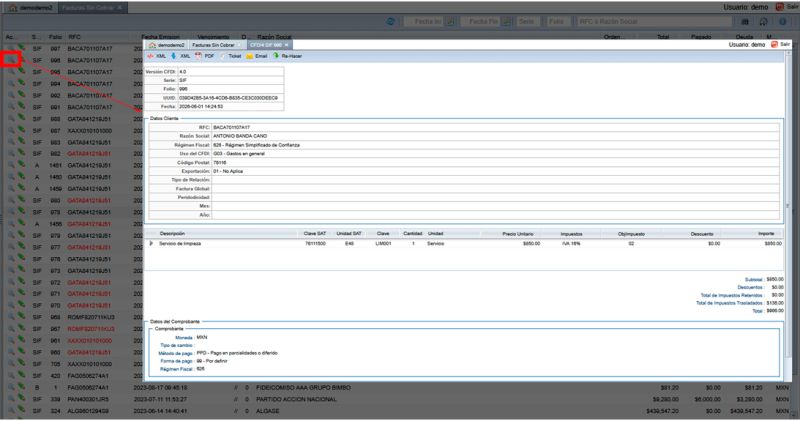Open detail magnifier for folio 705 row
This screenshot has height=421, width=800.
coord(11,364)
